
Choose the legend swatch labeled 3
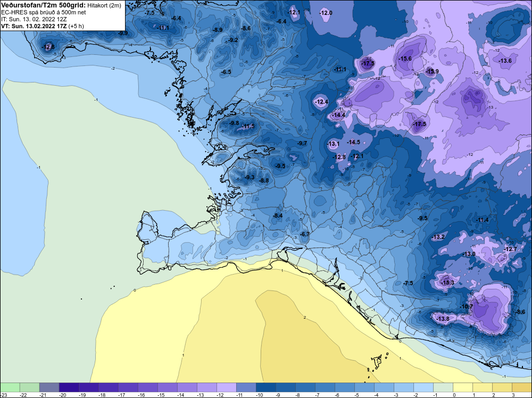[x=521, y=387]
